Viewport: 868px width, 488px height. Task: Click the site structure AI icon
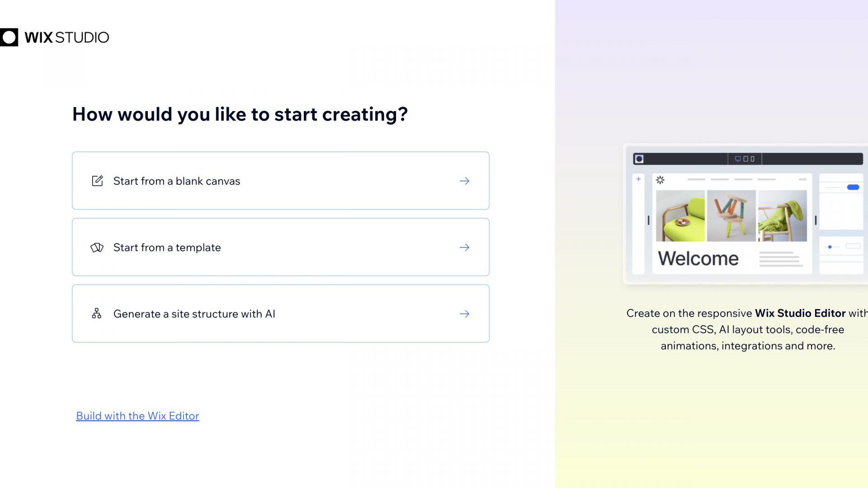(97, 314)
